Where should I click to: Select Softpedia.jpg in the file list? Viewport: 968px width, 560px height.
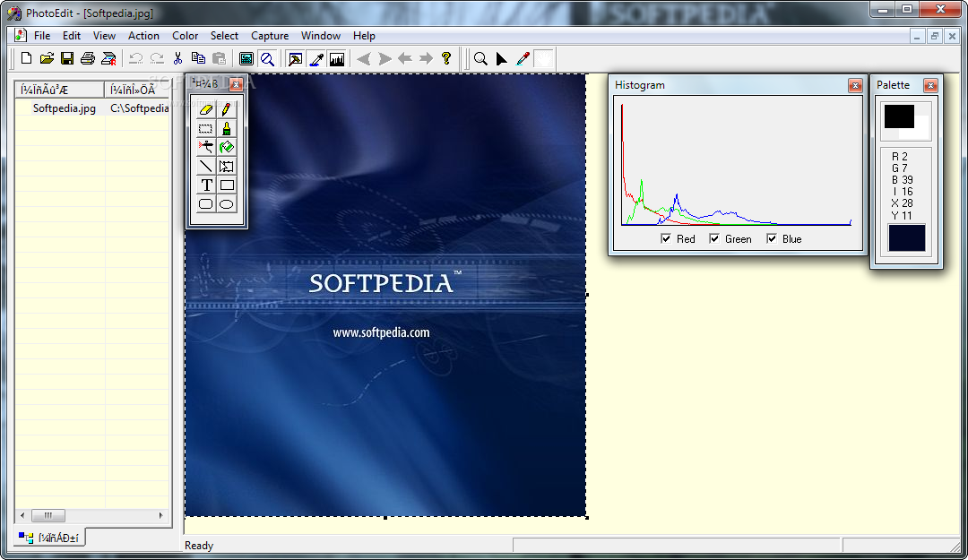point(65,108)
